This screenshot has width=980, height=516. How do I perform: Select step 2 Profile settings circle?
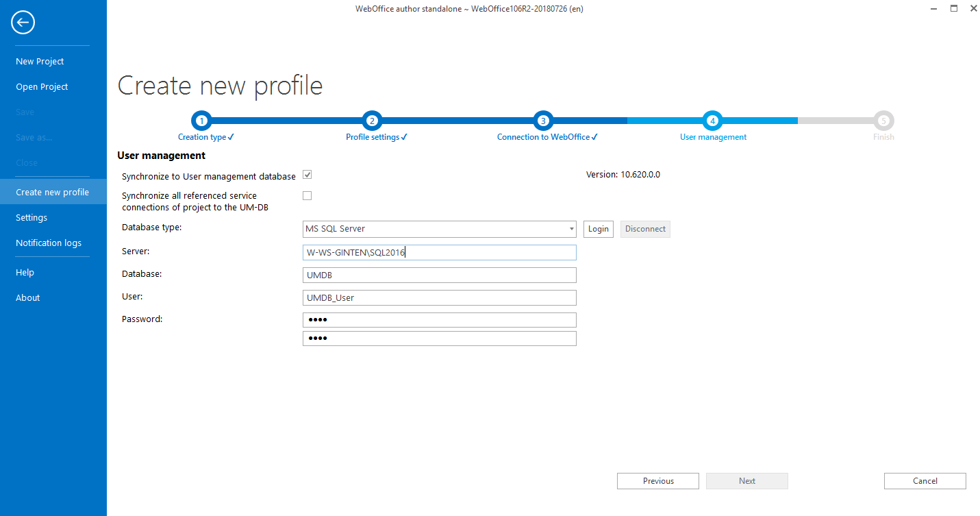point(372,120)
